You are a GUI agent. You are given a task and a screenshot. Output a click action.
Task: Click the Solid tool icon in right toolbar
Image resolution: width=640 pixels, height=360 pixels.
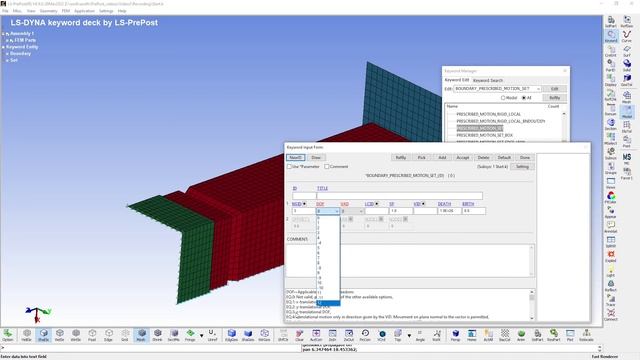click(x=627, y=65)
